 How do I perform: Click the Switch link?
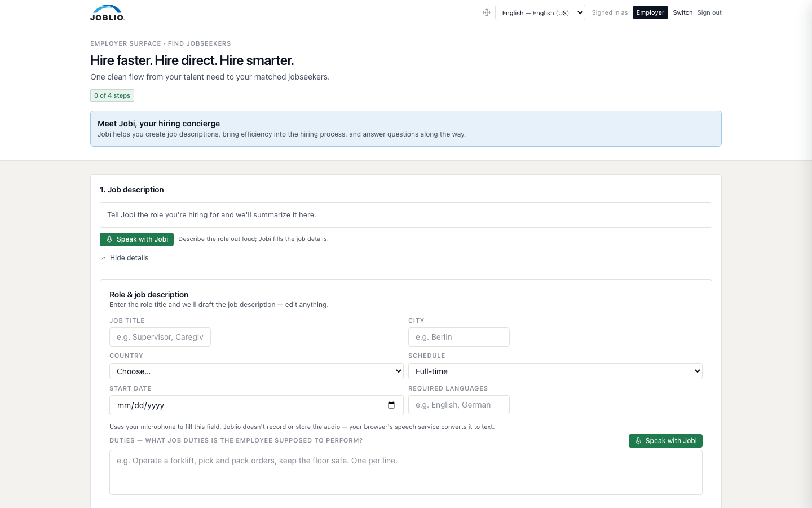tap(682, 12)
